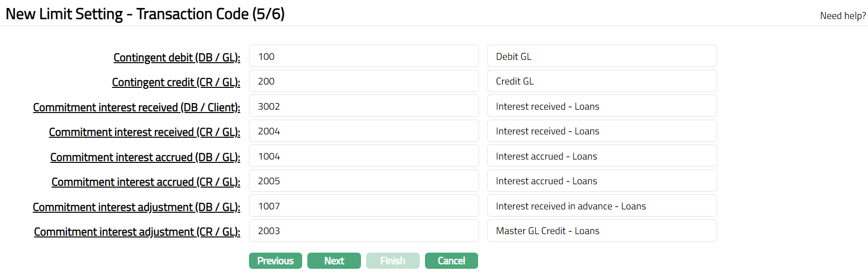The image size is (868, 274).
Task: Click the Previous button
Action: point(275,261)
